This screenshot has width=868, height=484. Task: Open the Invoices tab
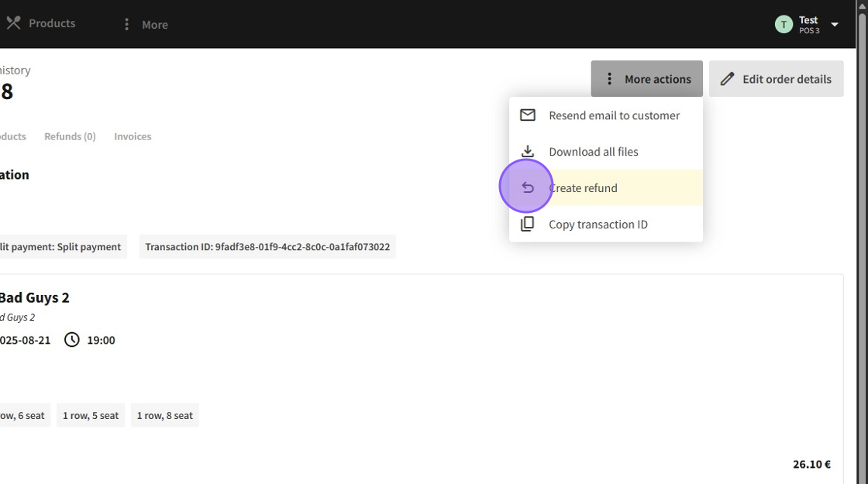click(133, 136)
